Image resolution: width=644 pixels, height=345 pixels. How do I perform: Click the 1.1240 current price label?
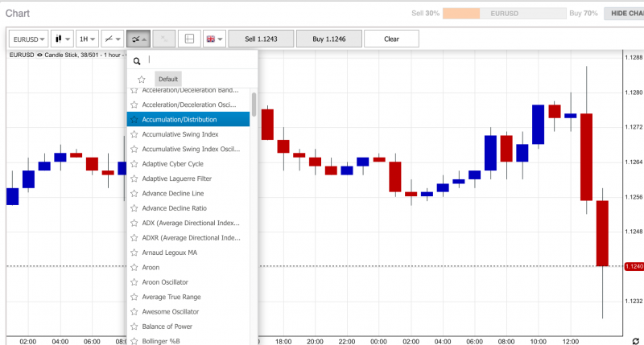click(x=634, y=267)
